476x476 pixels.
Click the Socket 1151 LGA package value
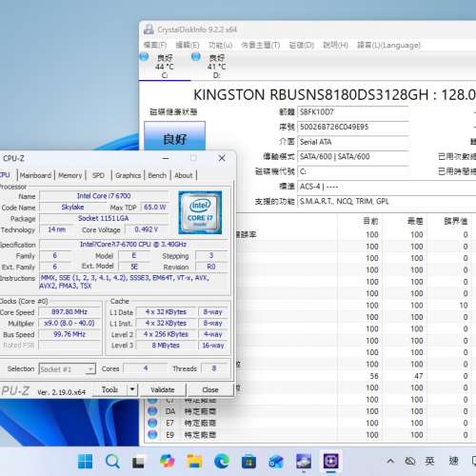(x=104, y=218)
